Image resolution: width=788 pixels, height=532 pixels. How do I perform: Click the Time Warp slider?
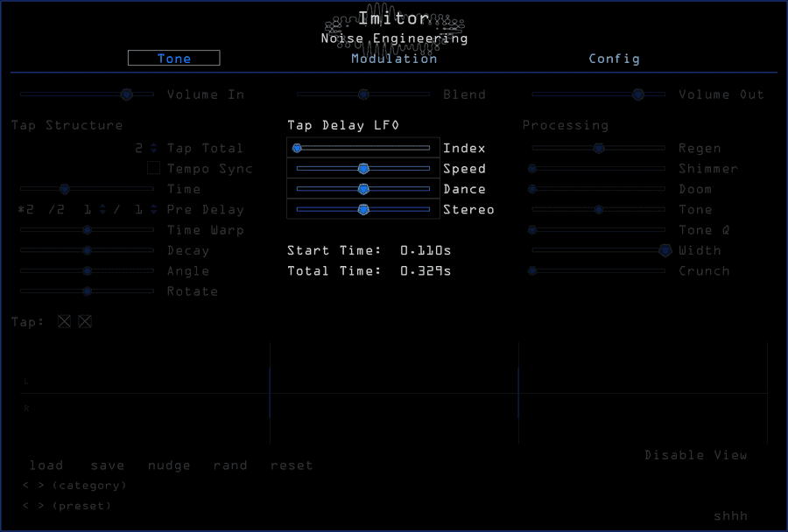(x=87, y=229)
